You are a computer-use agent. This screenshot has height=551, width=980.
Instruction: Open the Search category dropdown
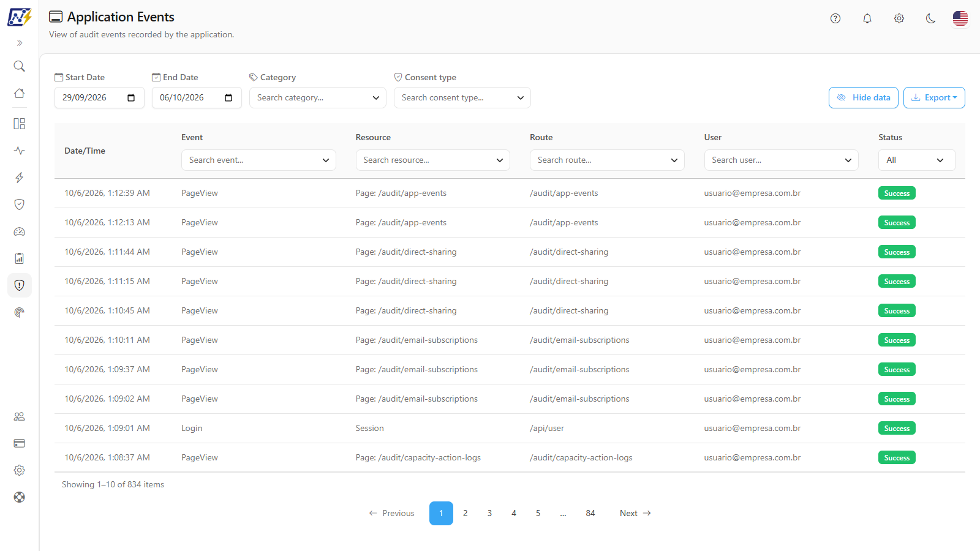318,98
